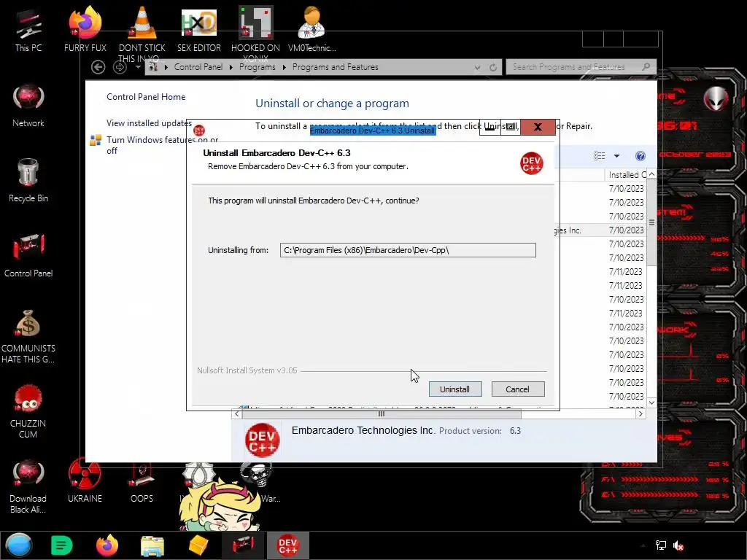The image size is (747, 560).
Task: Open the Network desktop icon
Action: click(28, 105)
